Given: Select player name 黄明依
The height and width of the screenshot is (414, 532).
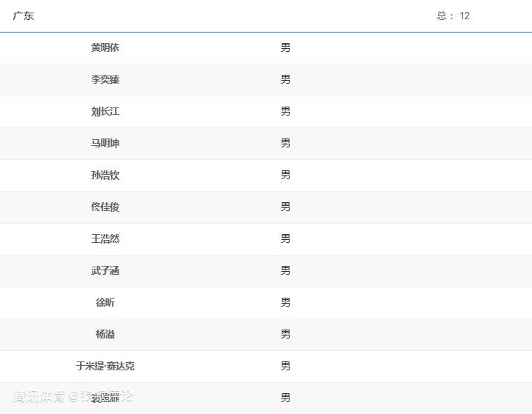Looking at the screenshot, I should [x=105, y=47].
